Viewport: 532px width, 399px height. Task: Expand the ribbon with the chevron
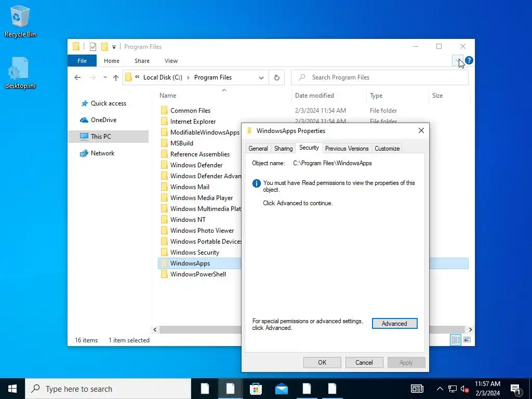click(x=458, y=60)
